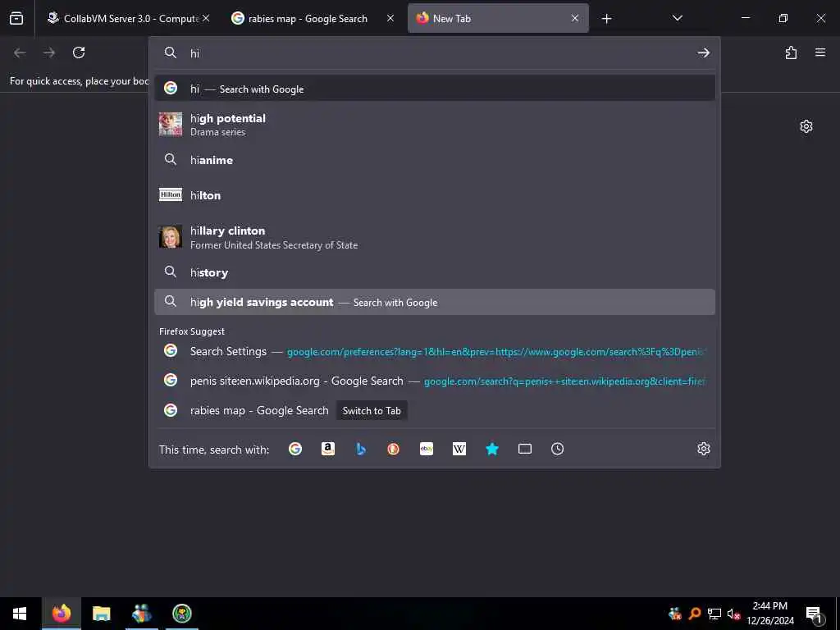This screenshot has height=630, width=840.
Task: Search this time with Amazon icon
Action: pos(328,449)
